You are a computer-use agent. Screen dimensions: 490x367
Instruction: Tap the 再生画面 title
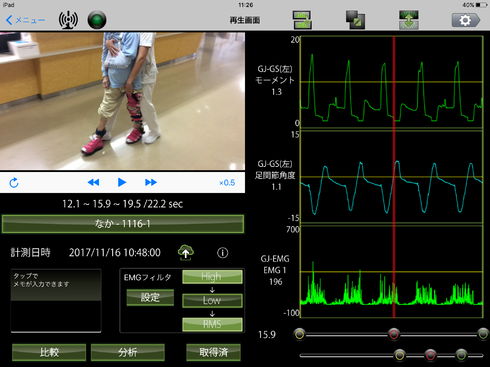[x=245, y=20]
